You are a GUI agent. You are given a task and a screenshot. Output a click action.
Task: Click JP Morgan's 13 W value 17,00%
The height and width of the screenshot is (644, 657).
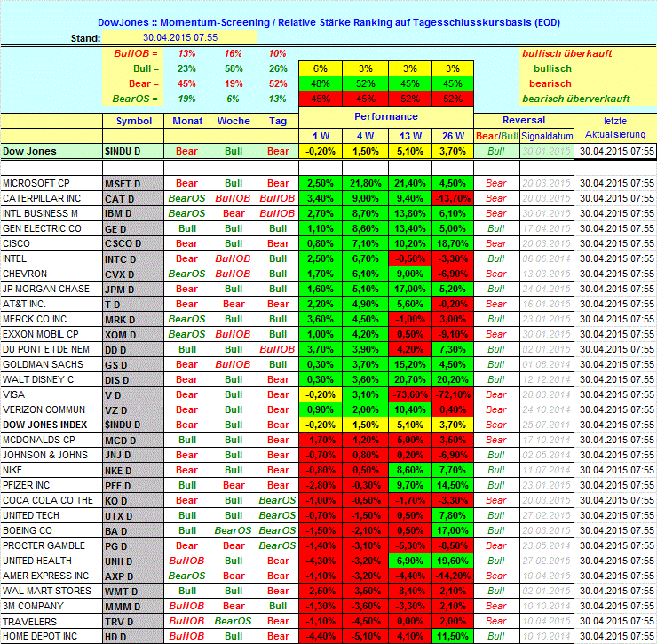click(410, 289)
